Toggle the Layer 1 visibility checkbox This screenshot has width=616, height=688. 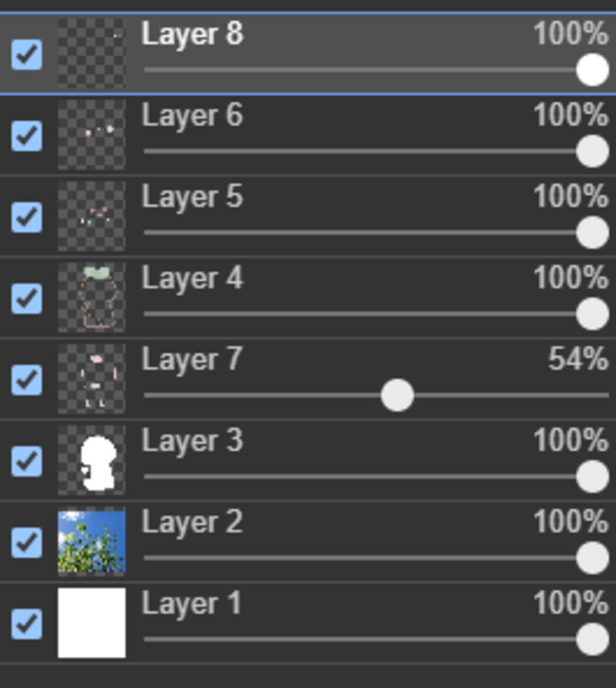click(x=27, y=624)
